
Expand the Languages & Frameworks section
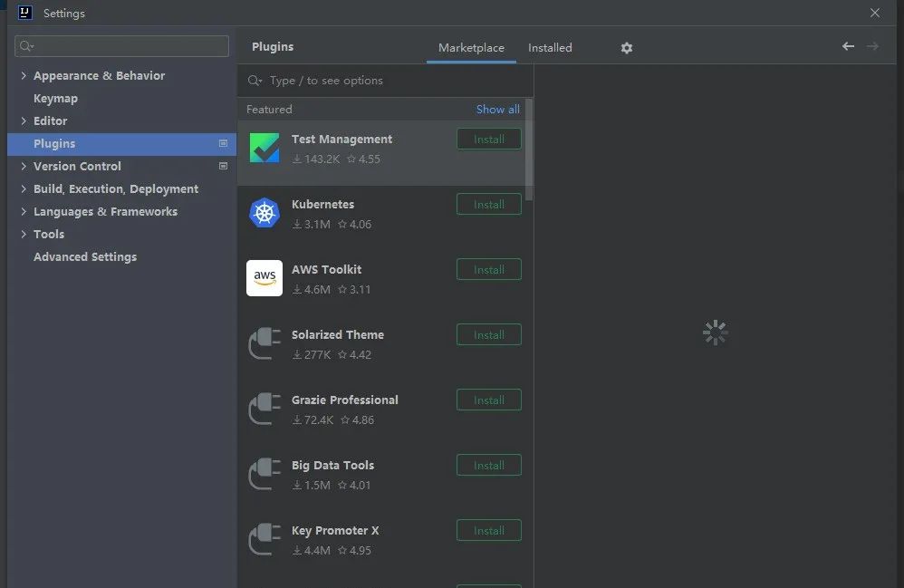click(x=24, y=212)
